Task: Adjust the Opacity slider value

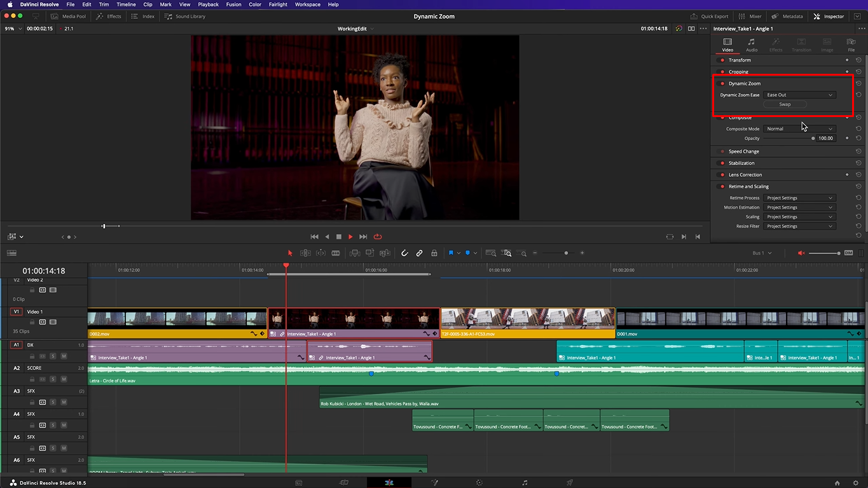Action: click(x=813, y=138)
